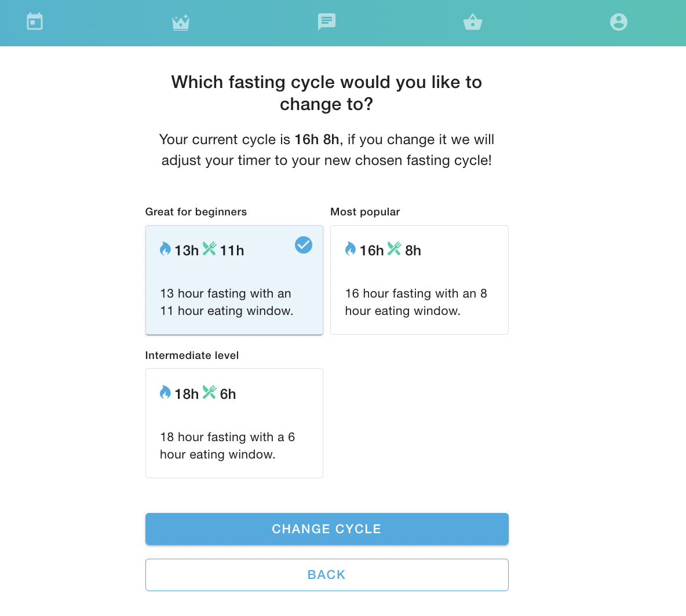Click the fork-knife icon on 13h card
The image size is (686, 616).
tap(209, 249)
